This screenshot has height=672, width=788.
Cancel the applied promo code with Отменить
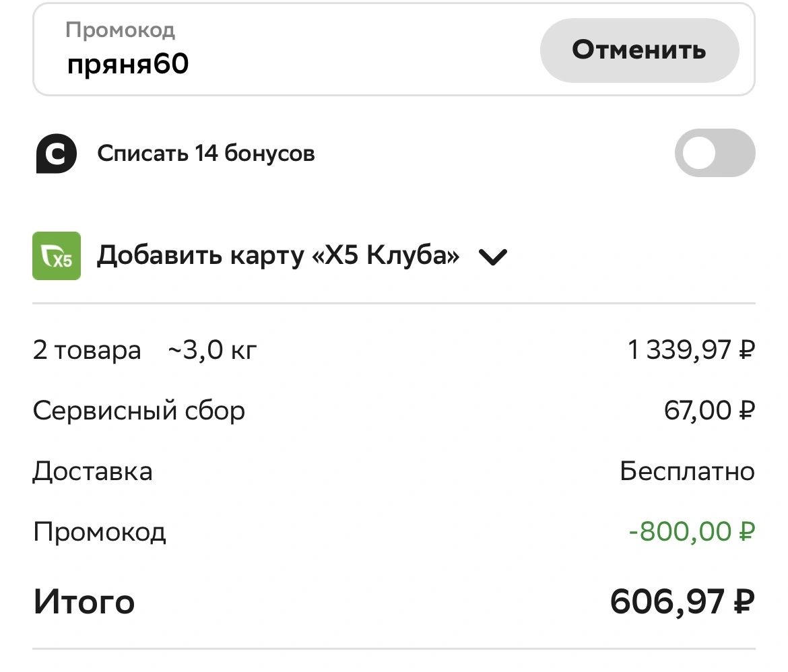click(639, 51)
